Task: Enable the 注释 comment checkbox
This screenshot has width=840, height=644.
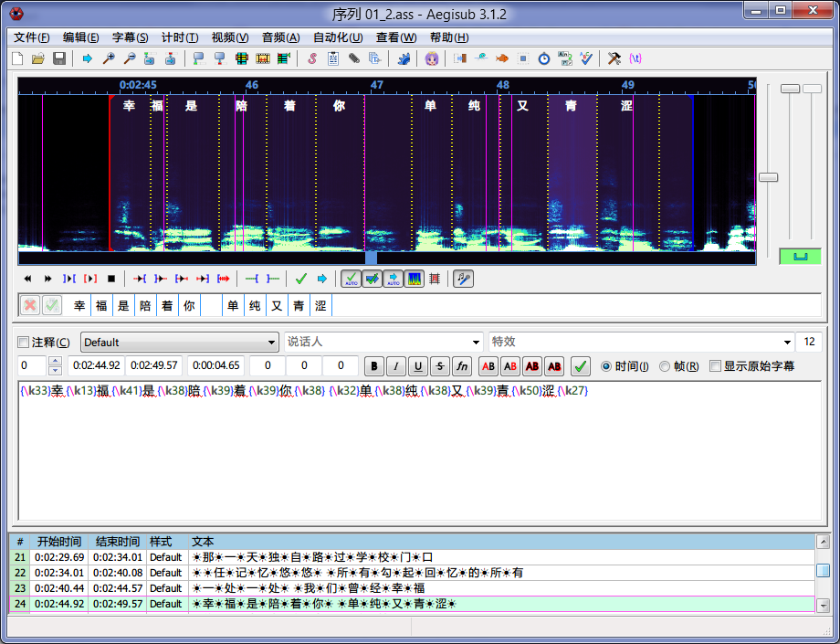Action: (x=24, y=343)
